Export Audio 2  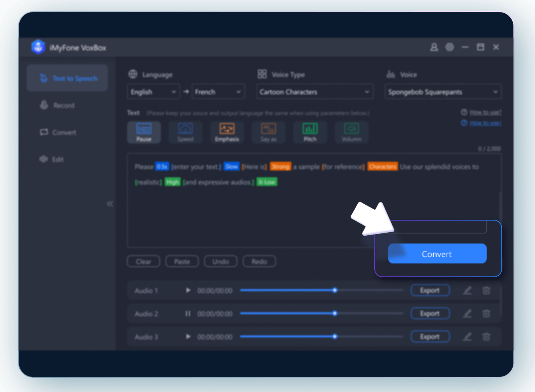click(x=430, y=313)
